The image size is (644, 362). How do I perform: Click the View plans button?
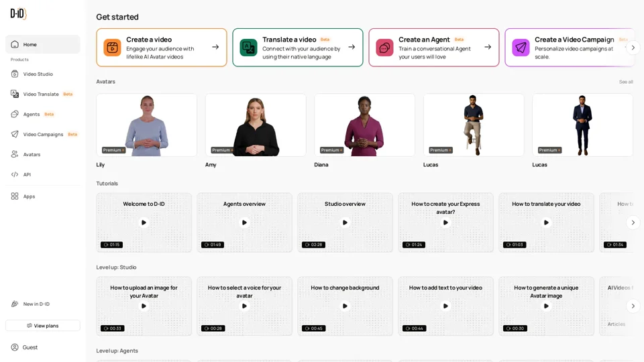coord(43,326)
